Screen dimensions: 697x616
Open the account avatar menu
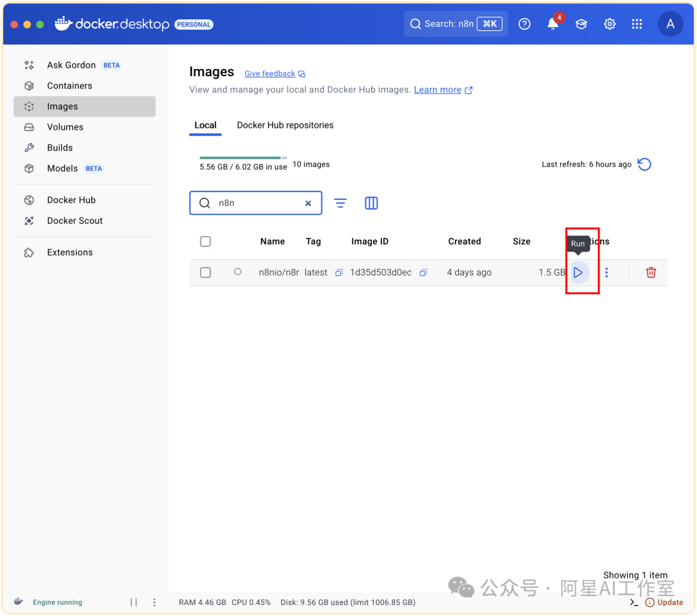click(671, 24)
